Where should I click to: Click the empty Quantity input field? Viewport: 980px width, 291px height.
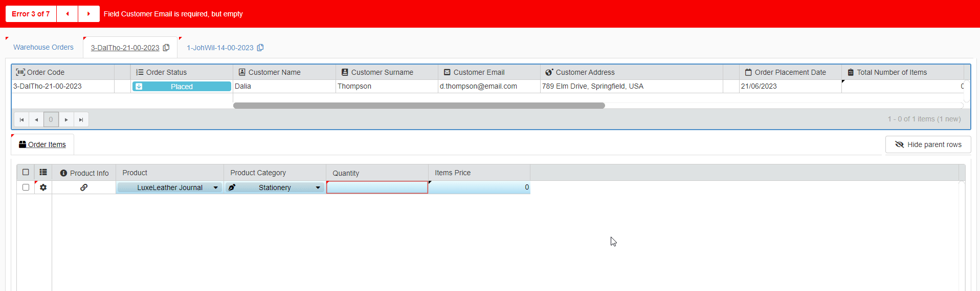377,188
